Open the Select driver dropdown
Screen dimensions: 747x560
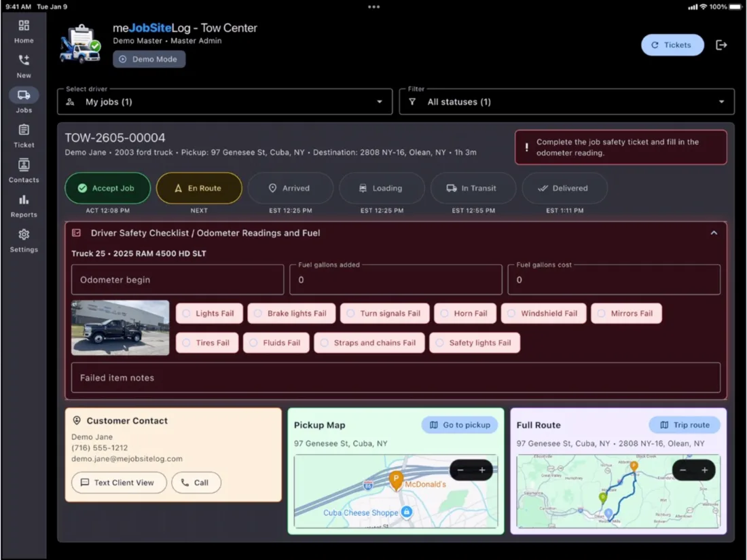225,101
